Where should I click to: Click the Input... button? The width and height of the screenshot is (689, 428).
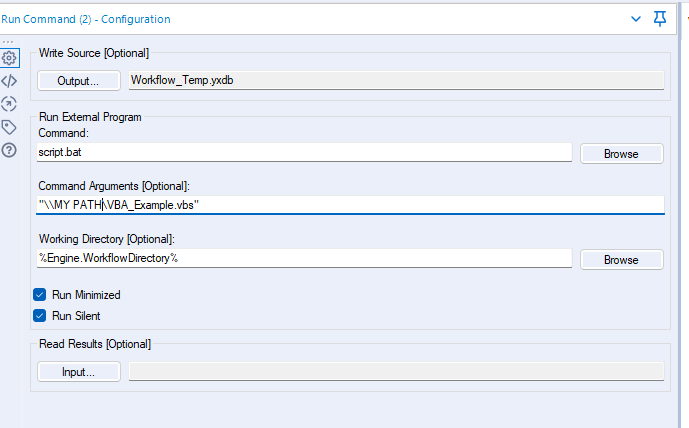coord(79,372)
